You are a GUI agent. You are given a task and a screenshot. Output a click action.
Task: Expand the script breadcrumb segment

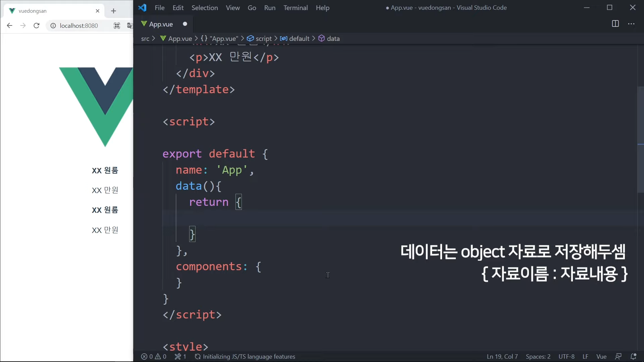[x=263, y=39]
